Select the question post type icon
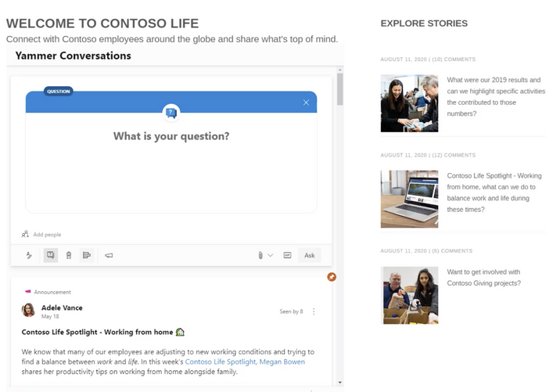Screen dimensions: 560x392 (x=51, y=255)
